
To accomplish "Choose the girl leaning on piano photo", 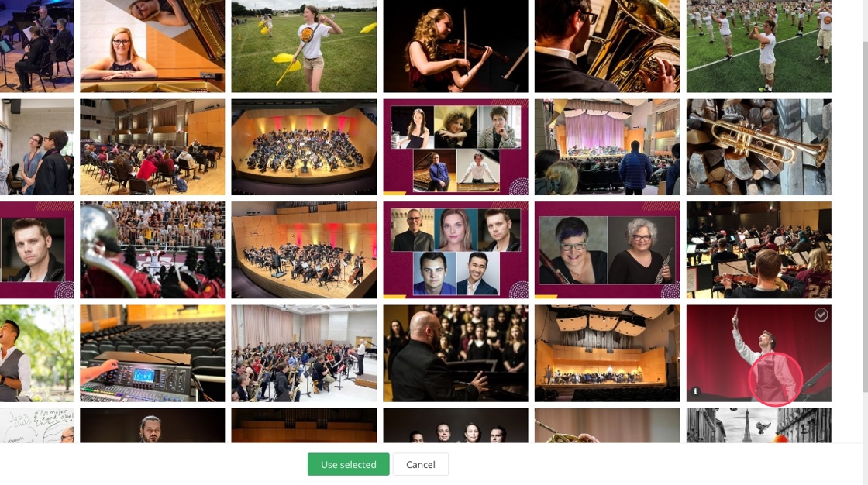I will 152,46.
